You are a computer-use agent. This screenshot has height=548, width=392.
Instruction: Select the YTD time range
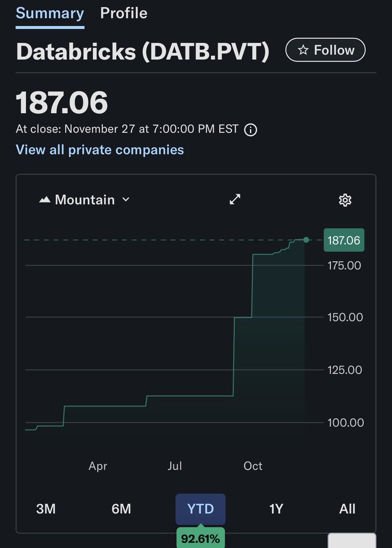pos(200,509)
